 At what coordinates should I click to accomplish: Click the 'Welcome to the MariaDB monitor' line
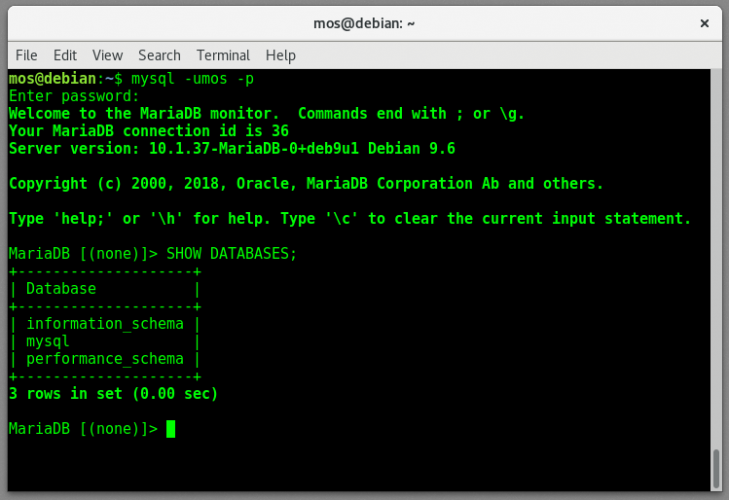tap(266, 113)
